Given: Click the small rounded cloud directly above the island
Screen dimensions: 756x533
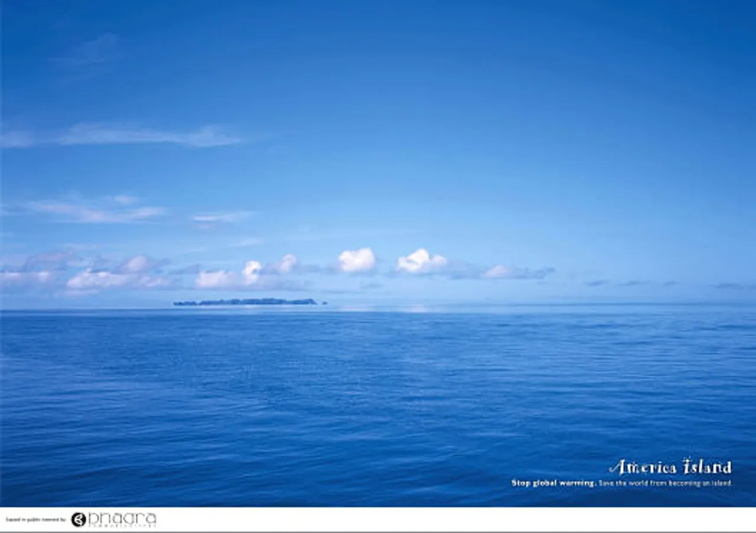Looking at the screenshot, I should [252, 271].
